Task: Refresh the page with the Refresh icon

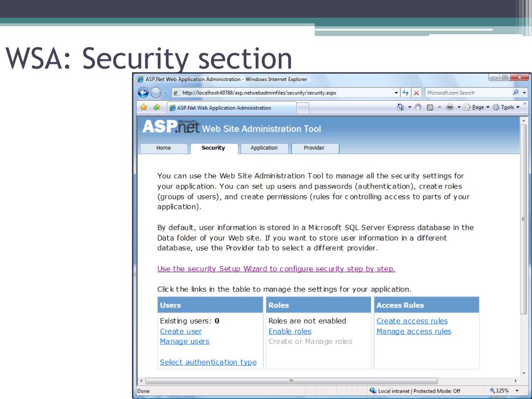Action: pyautogui.click(x=405, y=92)
